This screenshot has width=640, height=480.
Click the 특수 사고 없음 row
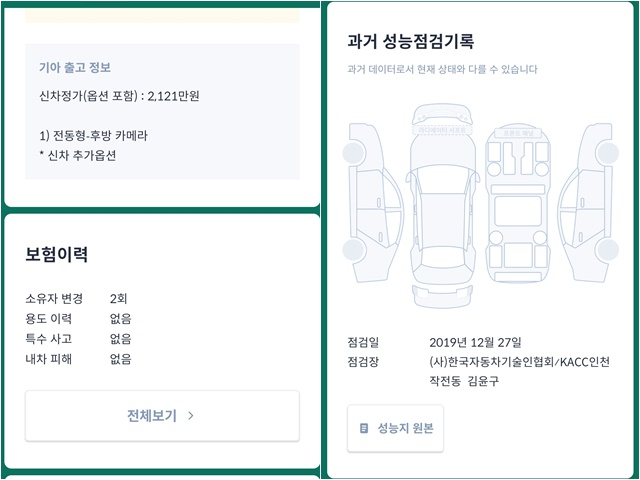[x=78, y=339]
